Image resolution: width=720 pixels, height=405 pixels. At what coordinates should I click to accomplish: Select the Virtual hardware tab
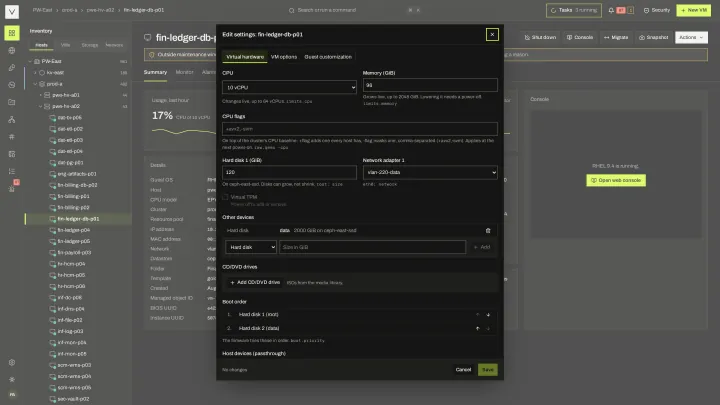pyautogui.click(x=245, y=57)
